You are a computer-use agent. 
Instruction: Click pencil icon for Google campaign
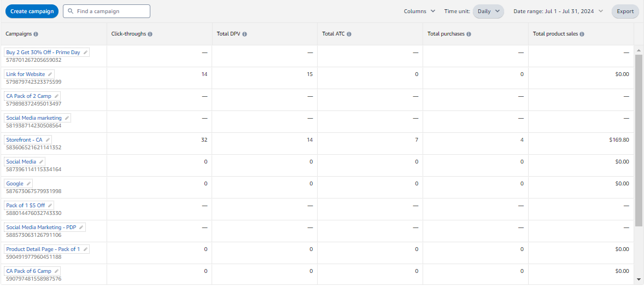point(29,184)
